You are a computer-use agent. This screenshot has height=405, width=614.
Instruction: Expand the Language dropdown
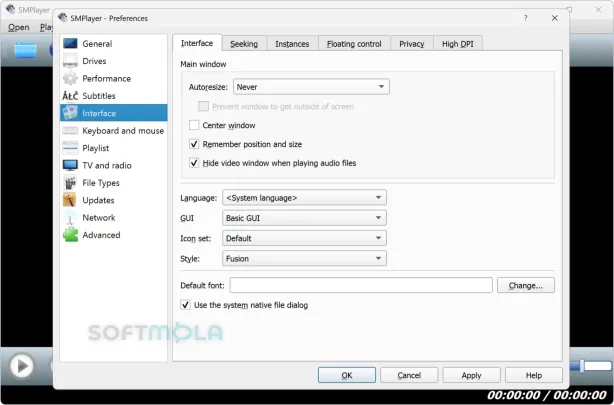point(304,197)
